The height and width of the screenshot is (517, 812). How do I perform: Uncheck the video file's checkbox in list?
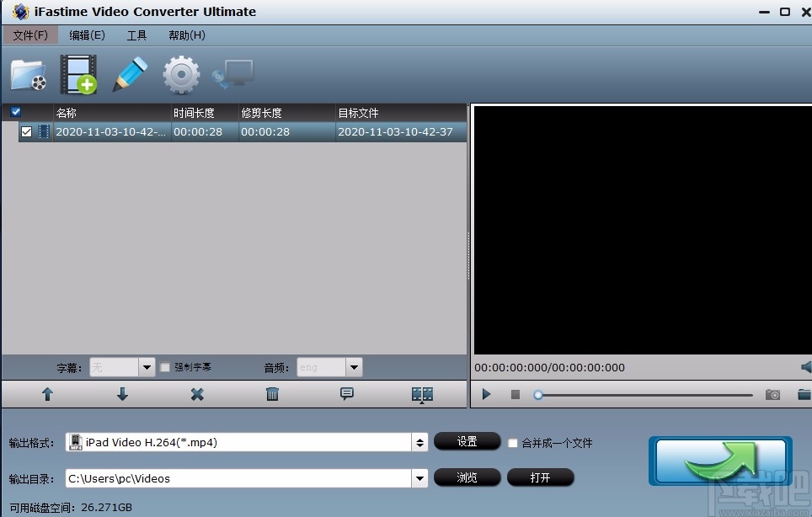26,131
